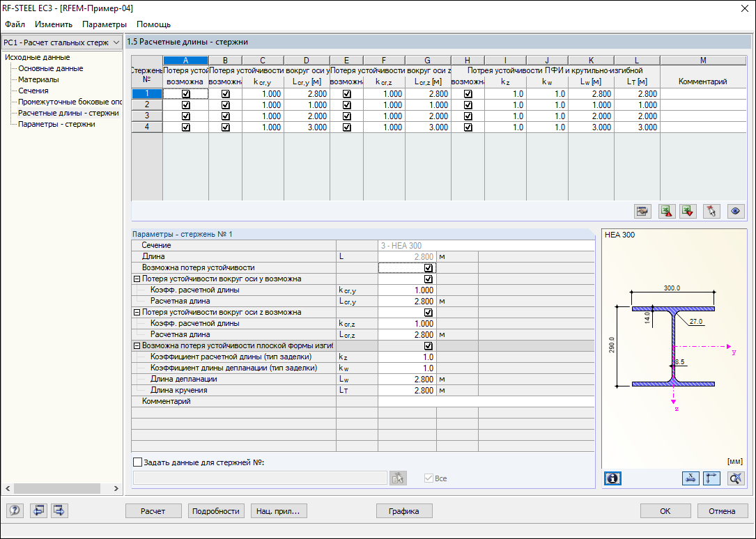Click column A header in table

pyautogui.click(x=185, y=60)
